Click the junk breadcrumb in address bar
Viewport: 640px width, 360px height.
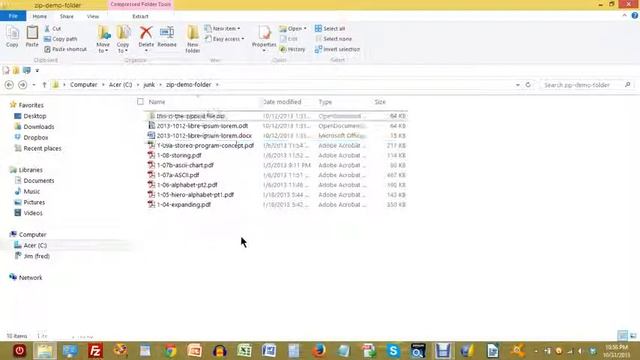pos(149,85)
